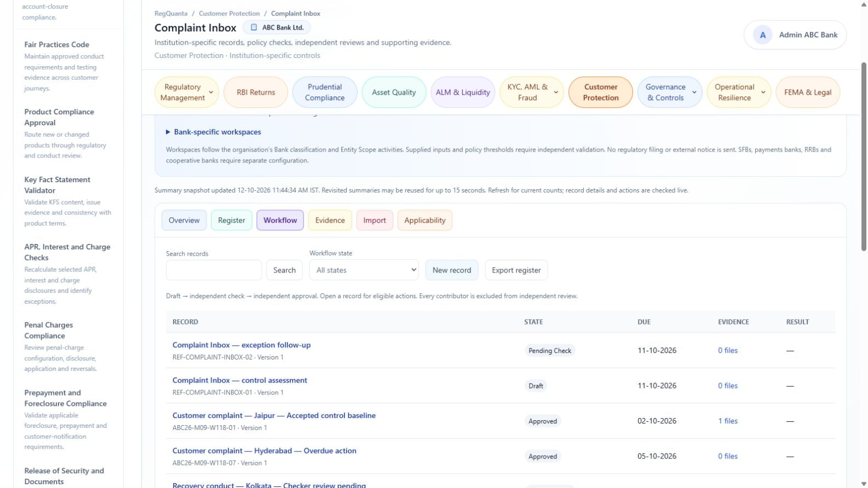Screen dimensions: 868x488
Task: Open APR, Interest and Charge Checks in the sidebar
Action: point(67,252)
